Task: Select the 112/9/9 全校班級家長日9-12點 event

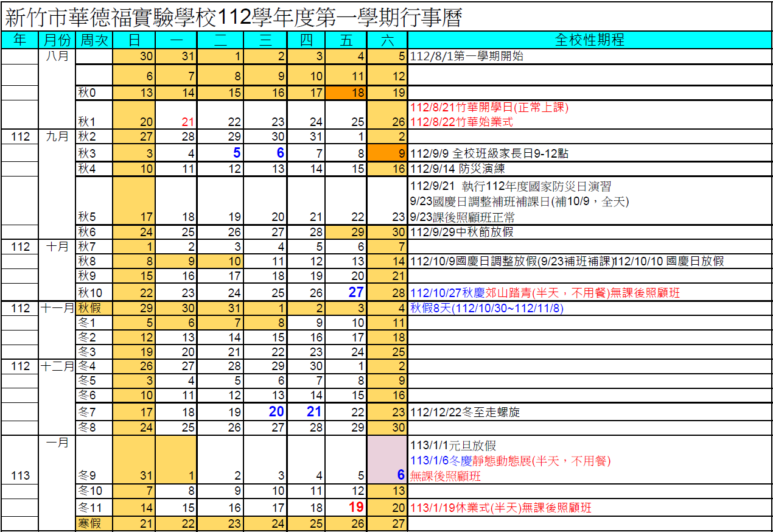Action: point(489,153)
